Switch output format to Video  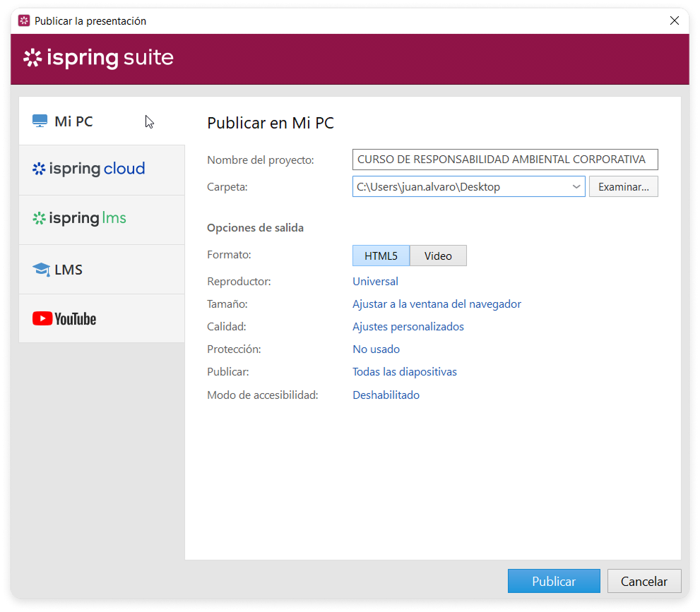[x=438, y=256]
